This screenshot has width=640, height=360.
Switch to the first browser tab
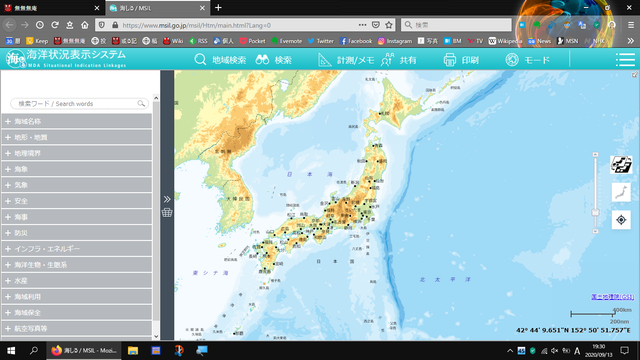[52, 8]
